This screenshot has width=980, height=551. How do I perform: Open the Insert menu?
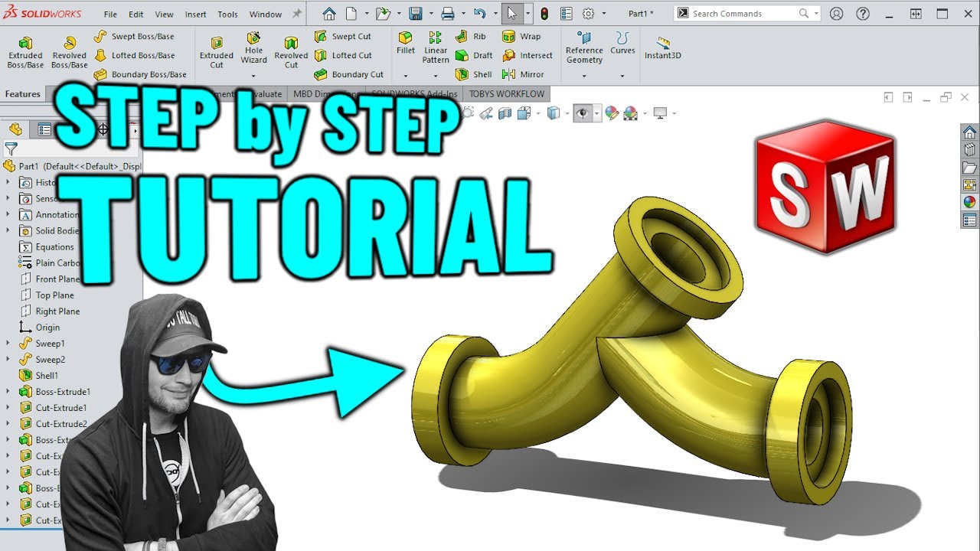pos(196,15)
